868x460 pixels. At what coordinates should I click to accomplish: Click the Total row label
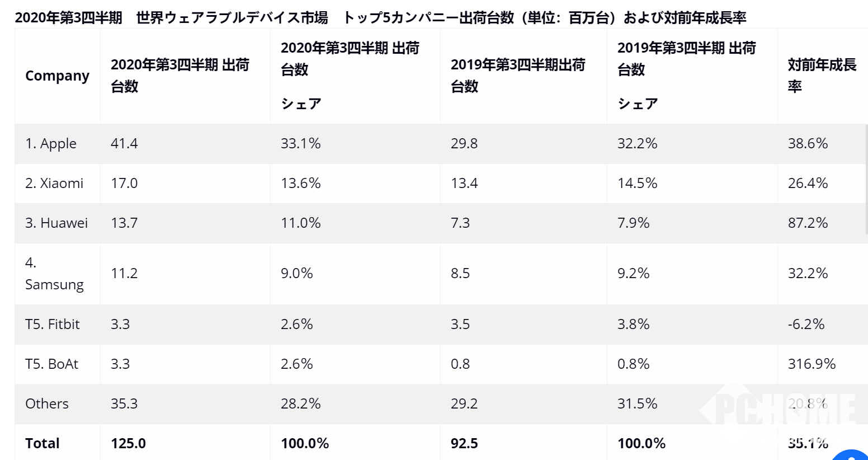pos(43,444)
